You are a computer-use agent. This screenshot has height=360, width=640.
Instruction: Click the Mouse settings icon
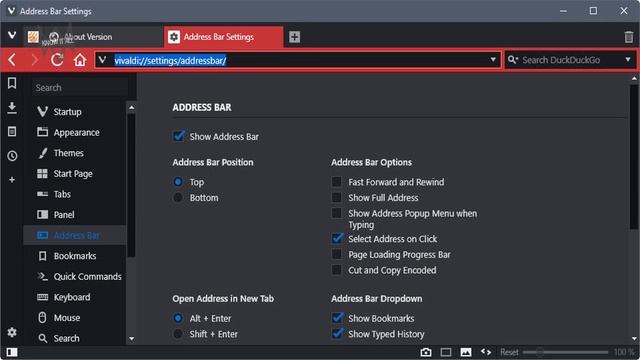coord(42,318)
